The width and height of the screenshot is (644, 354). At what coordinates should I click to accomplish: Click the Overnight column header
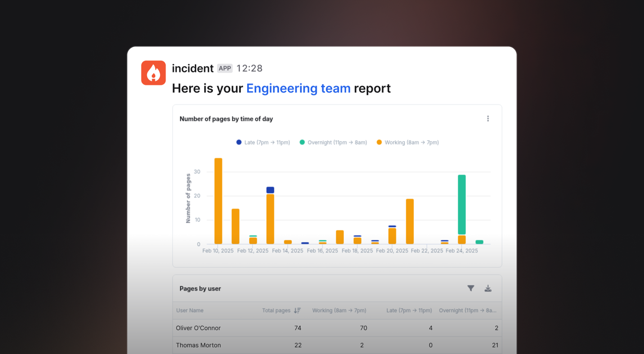[x=467, y=310]
